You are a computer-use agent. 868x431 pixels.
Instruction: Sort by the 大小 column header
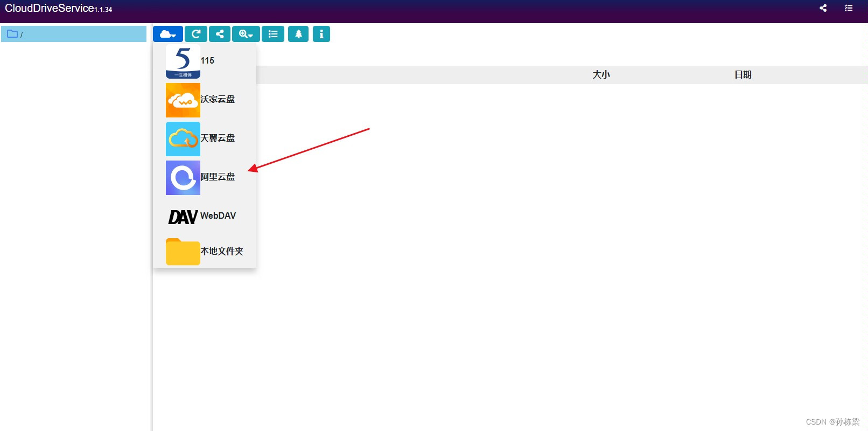click(x=601, y=75)
